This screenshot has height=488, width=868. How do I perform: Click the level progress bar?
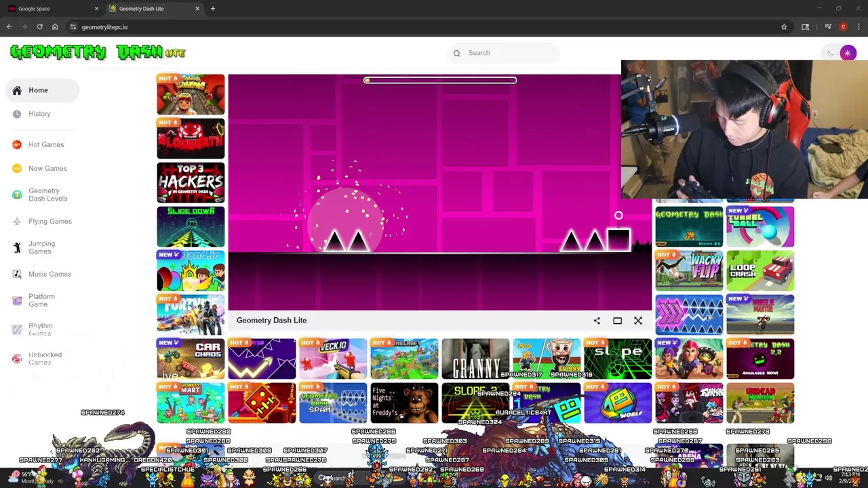(440, 80)
